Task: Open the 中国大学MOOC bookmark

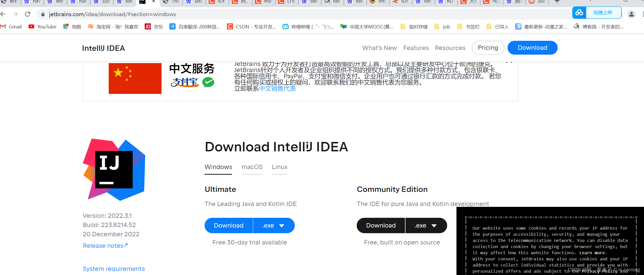Action: tap(367, 27)
